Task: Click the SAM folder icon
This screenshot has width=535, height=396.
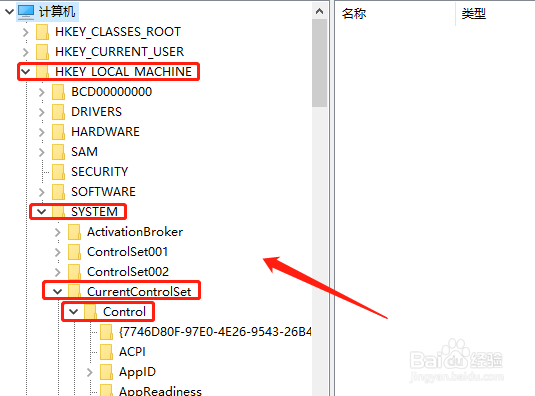Action: pyautogui.click(x=58, y=152)
